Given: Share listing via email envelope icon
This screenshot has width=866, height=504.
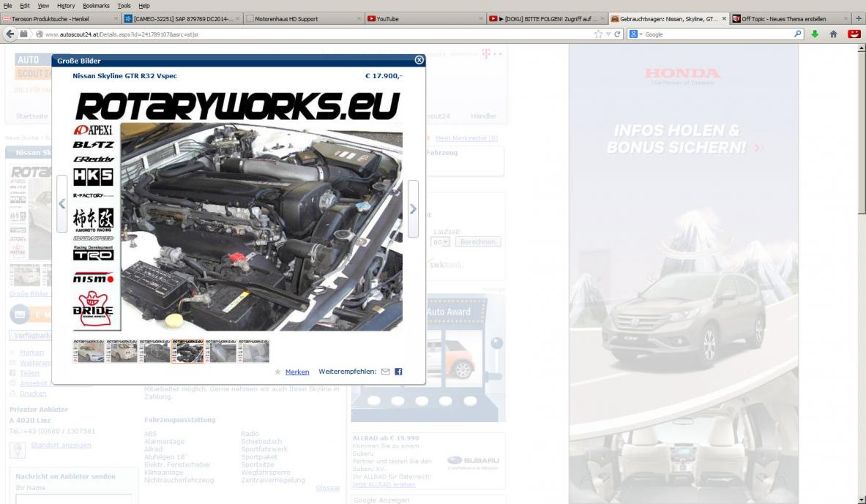Looking at the screenshot, I should 386,372.
